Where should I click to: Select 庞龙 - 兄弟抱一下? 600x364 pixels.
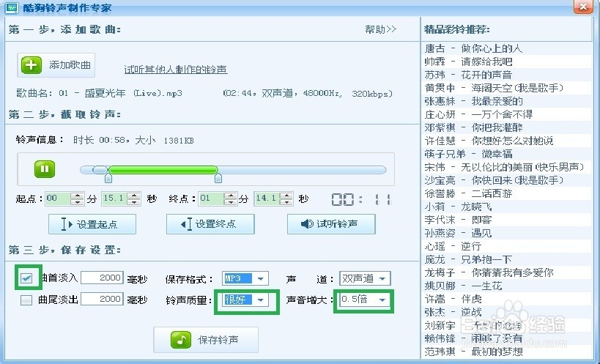point(506,259)
